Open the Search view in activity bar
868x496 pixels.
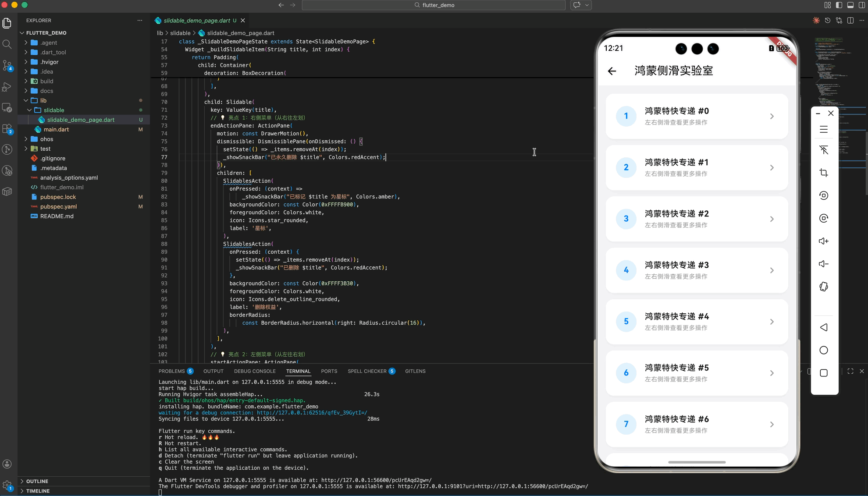tap(7, 44)
